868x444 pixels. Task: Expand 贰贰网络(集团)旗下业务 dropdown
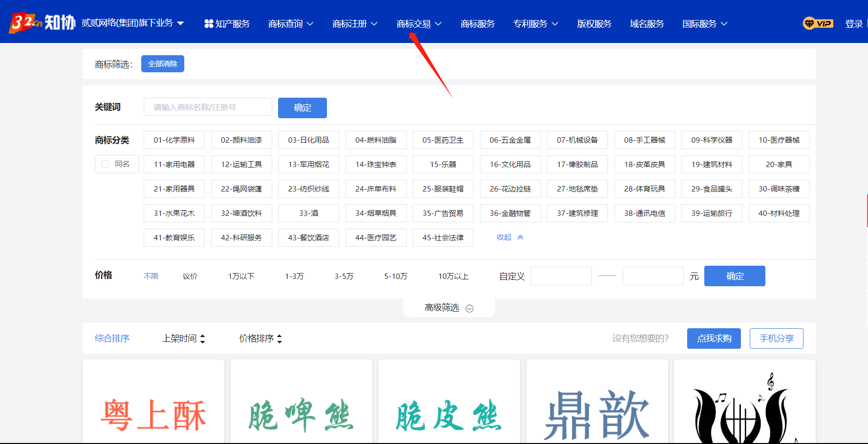pyautogui.click(x=132, y=23)
